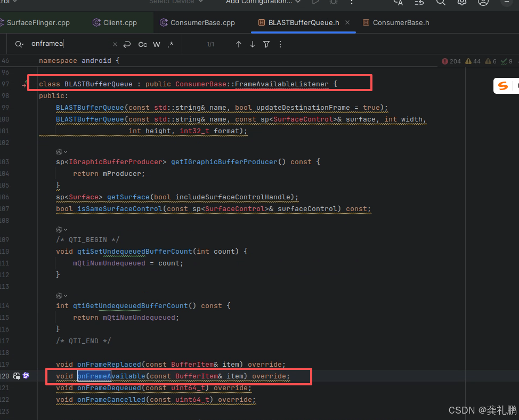Open the search filter funnel icon
Viewport: 519px width, 420px height.
(266, 44)
